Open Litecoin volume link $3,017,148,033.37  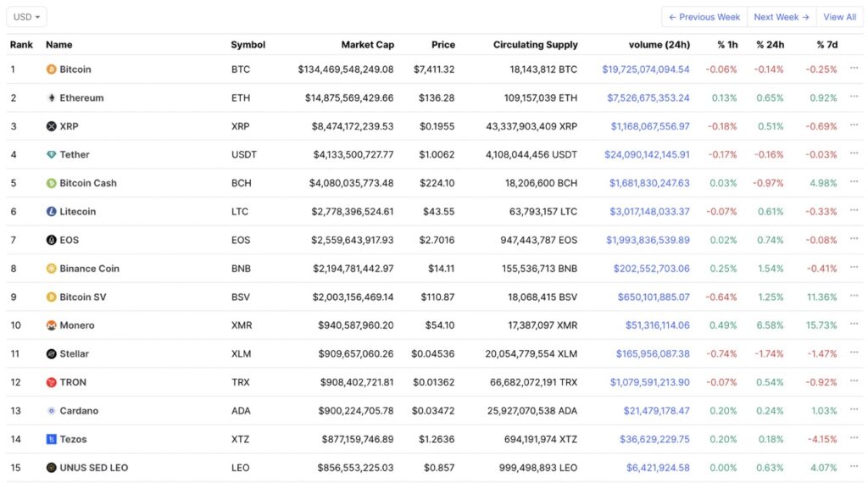coord(650,211)
